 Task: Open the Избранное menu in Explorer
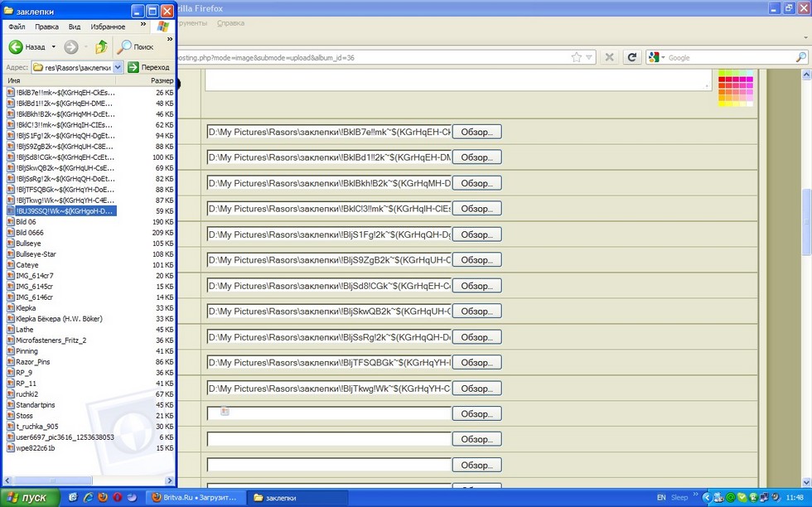108,27
